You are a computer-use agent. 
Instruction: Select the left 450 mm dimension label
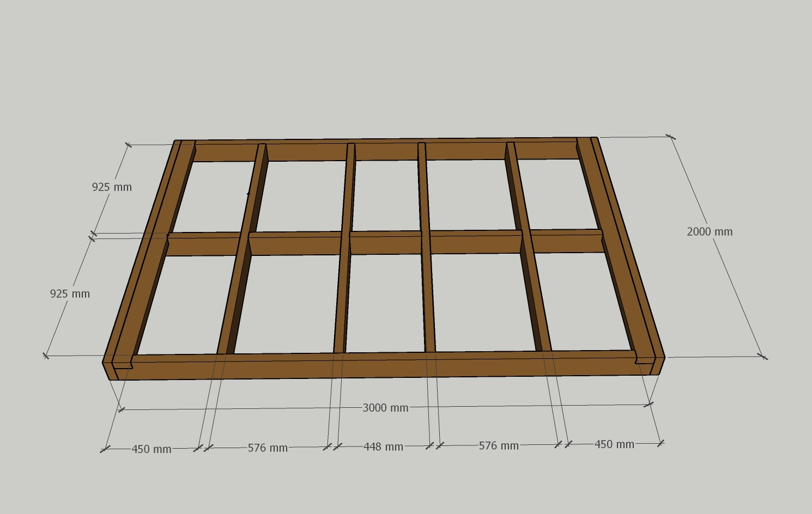click(x=152, y=449)
